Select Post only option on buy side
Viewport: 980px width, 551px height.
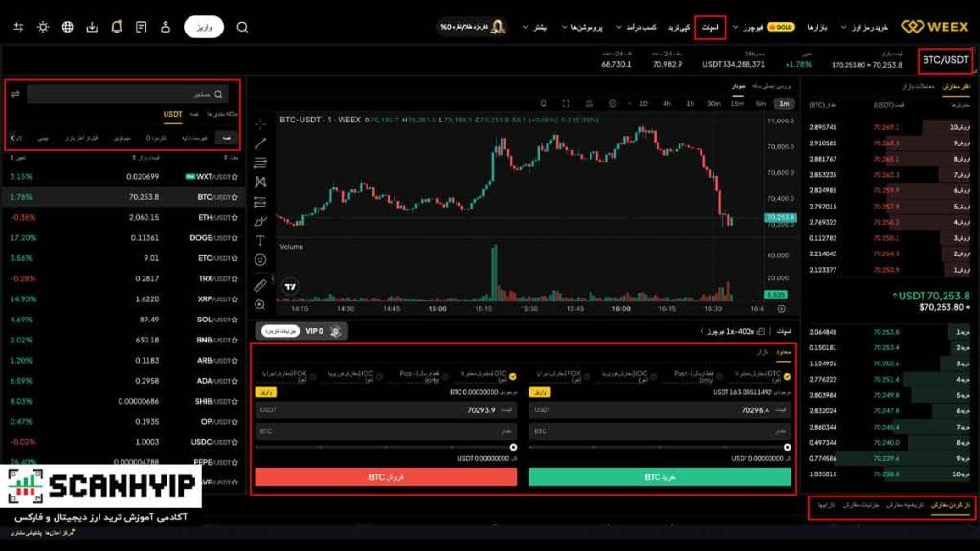click(x=720, y=376)
